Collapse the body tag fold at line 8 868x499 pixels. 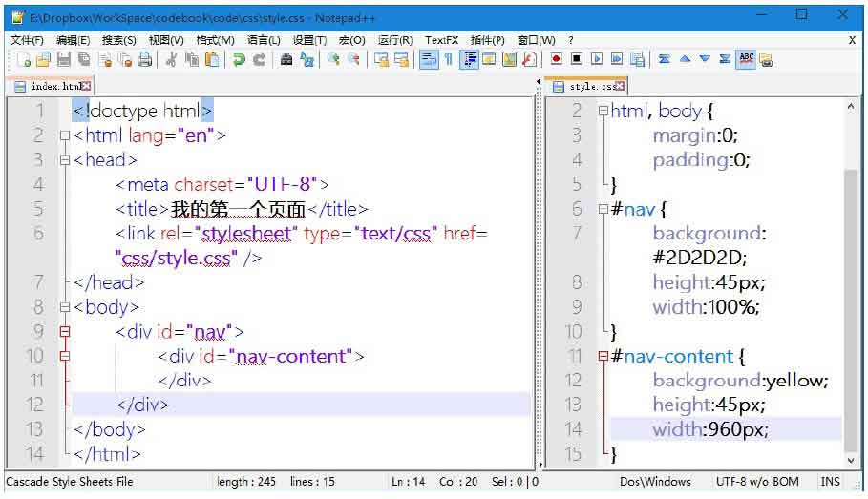coord(65,307)
